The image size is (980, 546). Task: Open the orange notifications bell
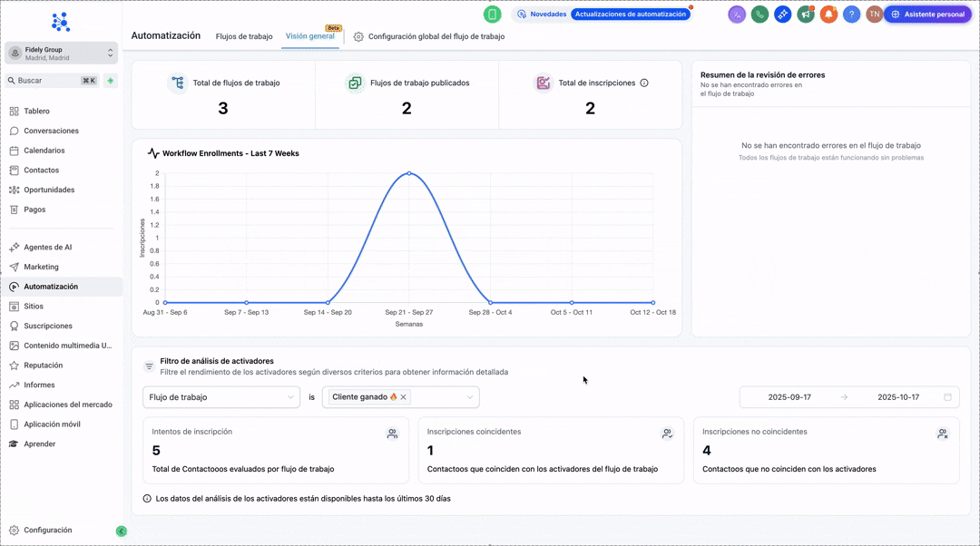828,15
